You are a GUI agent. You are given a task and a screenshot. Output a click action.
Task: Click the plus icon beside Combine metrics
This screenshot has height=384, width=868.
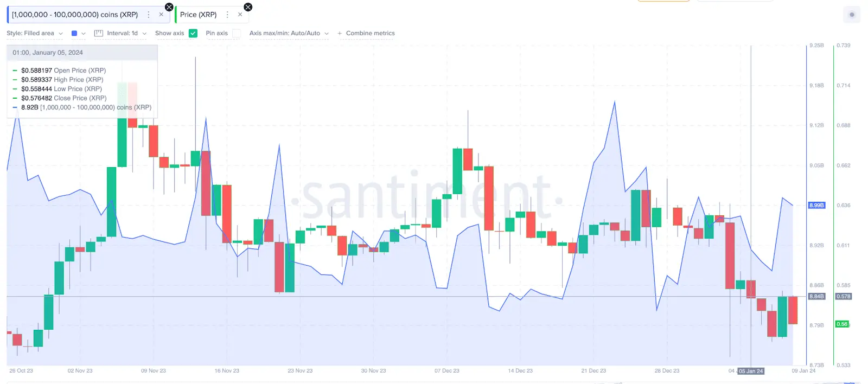coord(340,34)
